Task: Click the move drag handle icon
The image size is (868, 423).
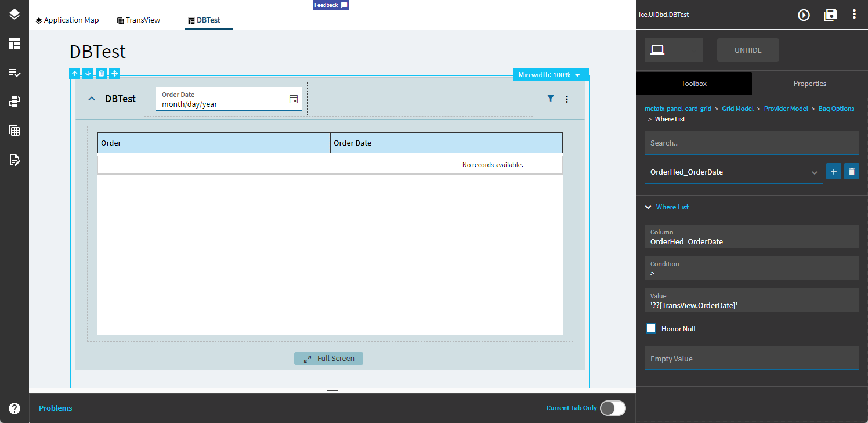Action: [114, 73]
